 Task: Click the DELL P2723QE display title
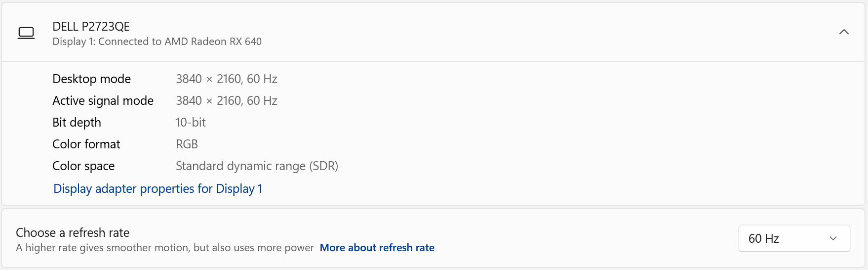(91, 26)
